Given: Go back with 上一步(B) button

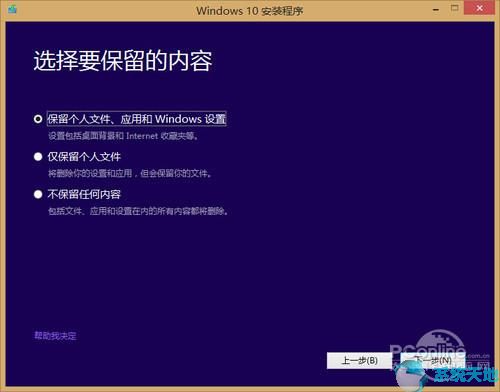Looking at the screenshot, I should [x=359, y=361].
